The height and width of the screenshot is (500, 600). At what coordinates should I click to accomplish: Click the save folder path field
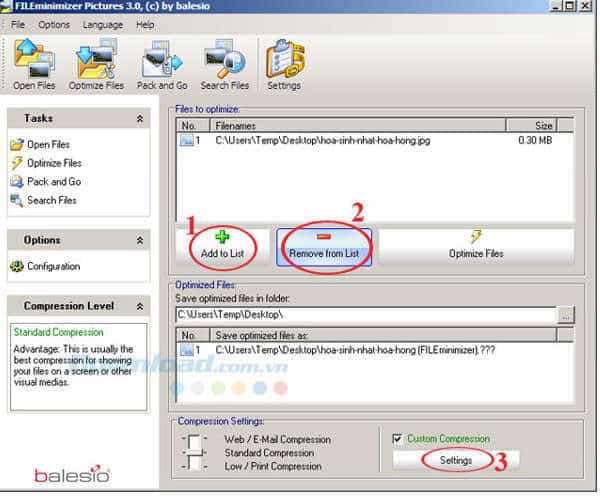(x=366, y=315)
